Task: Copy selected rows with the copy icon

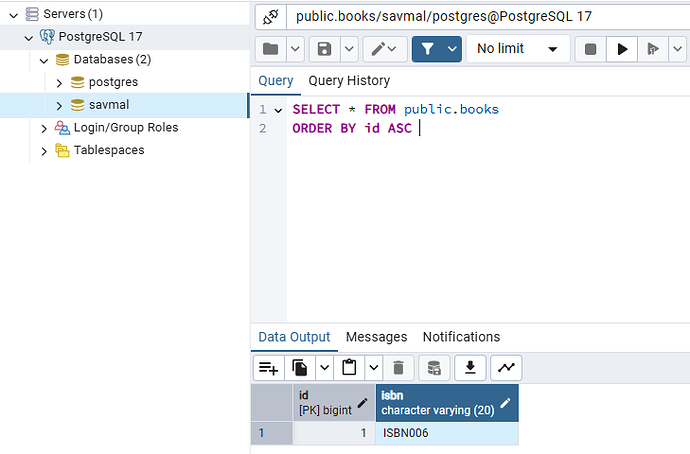Action: coord(300,368)
